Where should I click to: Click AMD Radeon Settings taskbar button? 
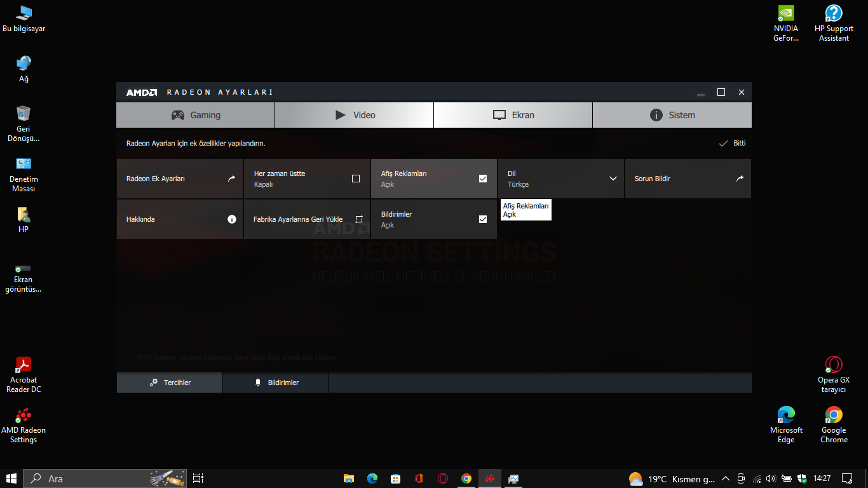pyautogui.click(x=490, y=478)
